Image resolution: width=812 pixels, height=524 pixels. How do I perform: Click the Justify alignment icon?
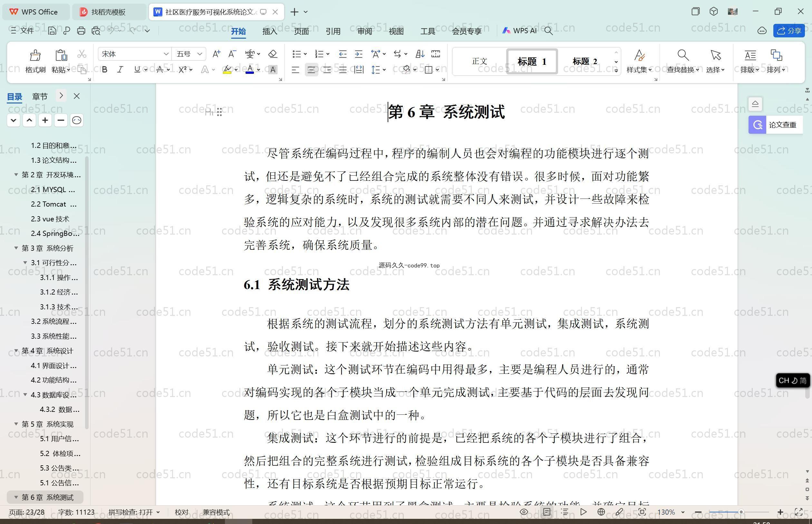point(343,70)
